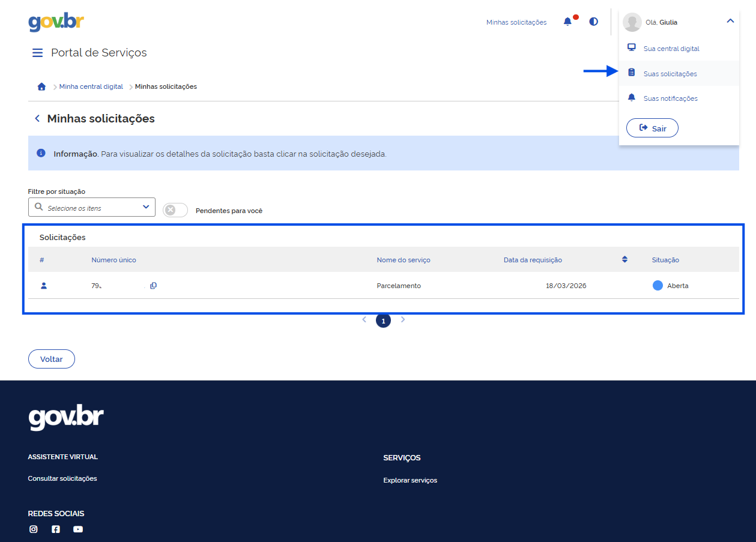The height and width of the screenshot is (542, 756).
Task: Collapse the user menu chevron
Action: (730, 21)
